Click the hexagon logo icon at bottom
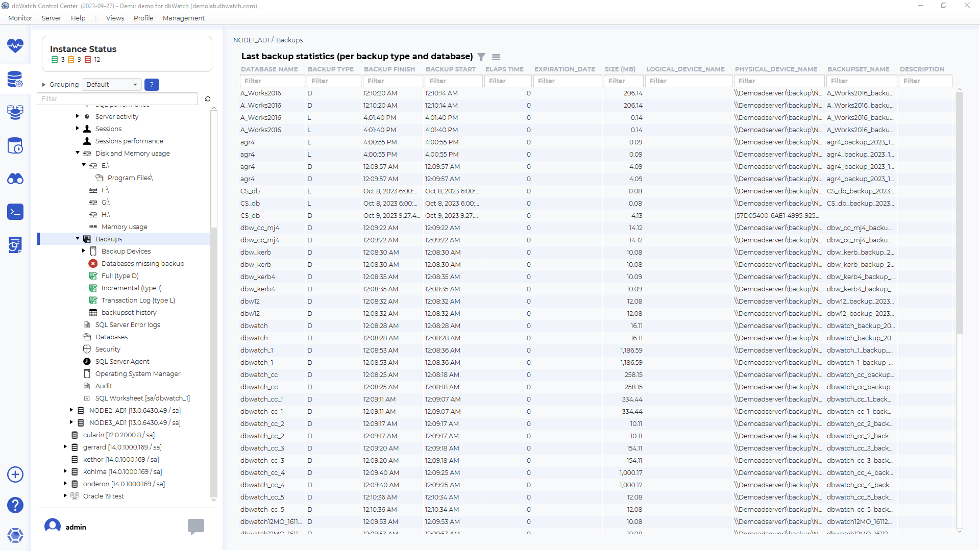Viewport: 980px width, 551px height. pos(15,535)
